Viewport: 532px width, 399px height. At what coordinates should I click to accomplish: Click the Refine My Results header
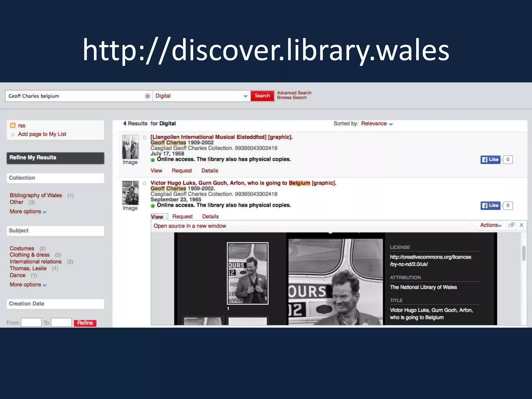click(55, 158)
